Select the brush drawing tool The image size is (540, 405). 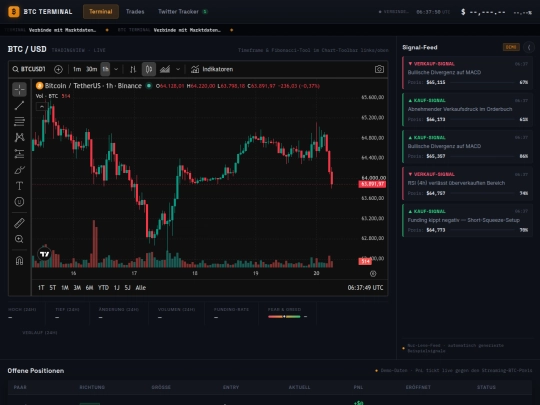coord(19,170)
